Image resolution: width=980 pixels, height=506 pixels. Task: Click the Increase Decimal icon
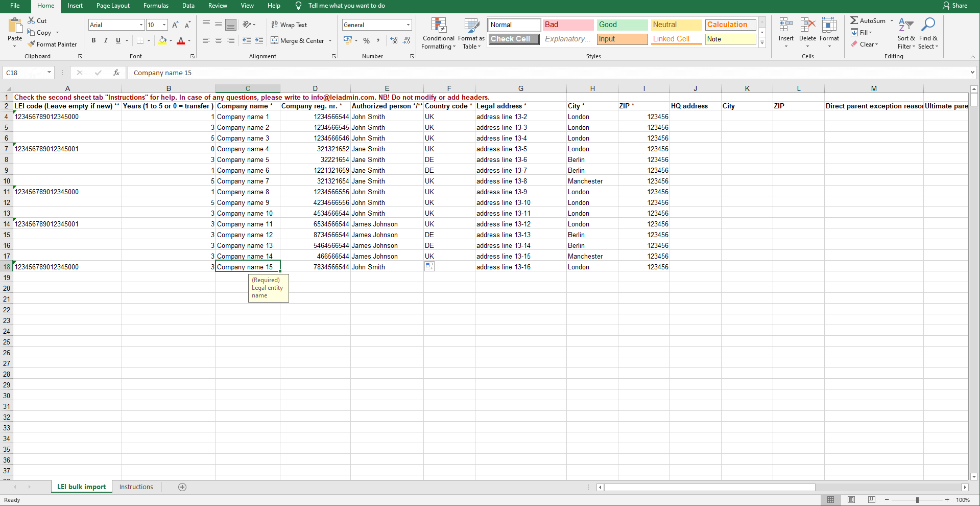(394, 40)
